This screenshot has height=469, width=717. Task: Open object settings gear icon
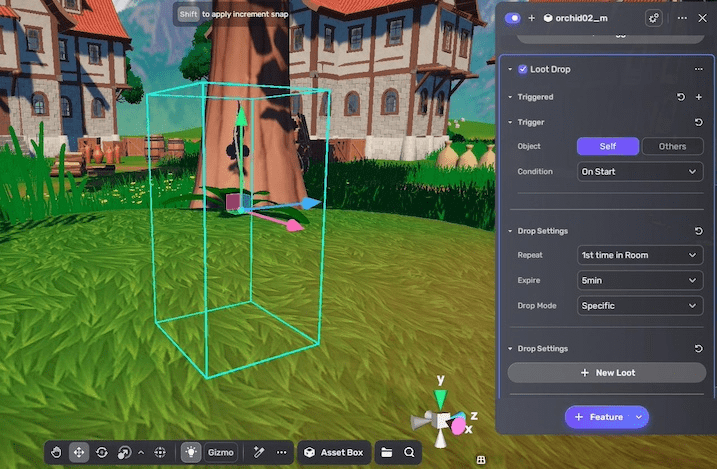[654, 18]
